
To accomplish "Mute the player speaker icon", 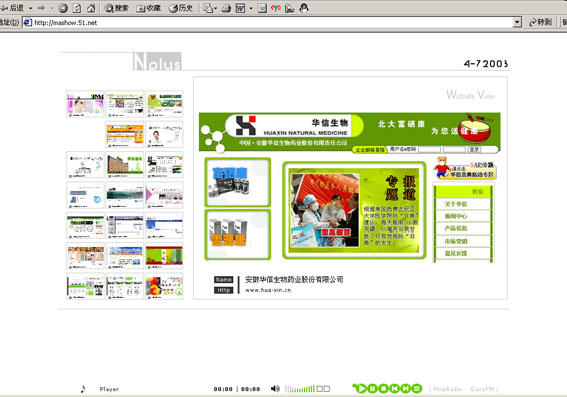I will tap(275, 389).
